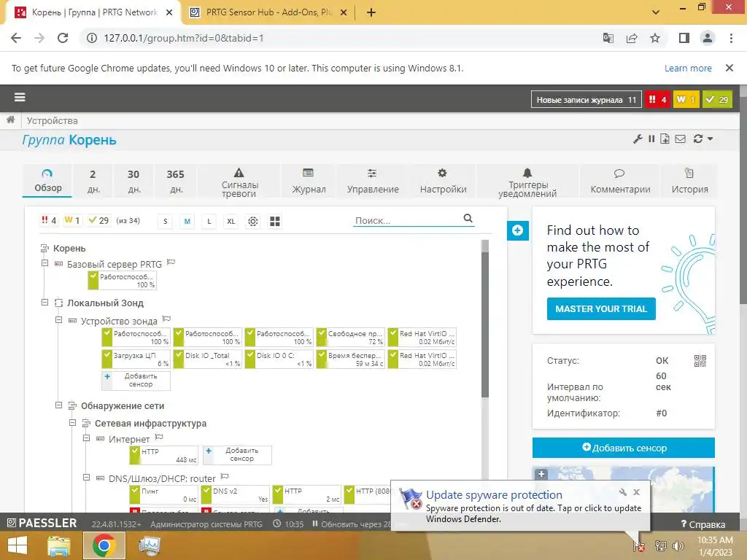Viewport: 747px width, 560px height.
Task: Show up sensors filter 29 in tree header
Action: pos(98,220)
